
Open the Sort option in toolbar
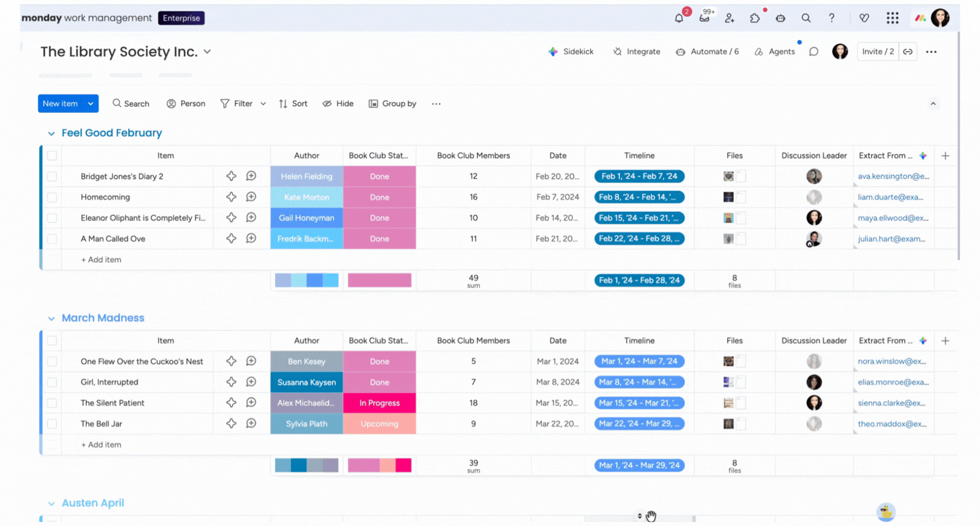tap(293, 104)
